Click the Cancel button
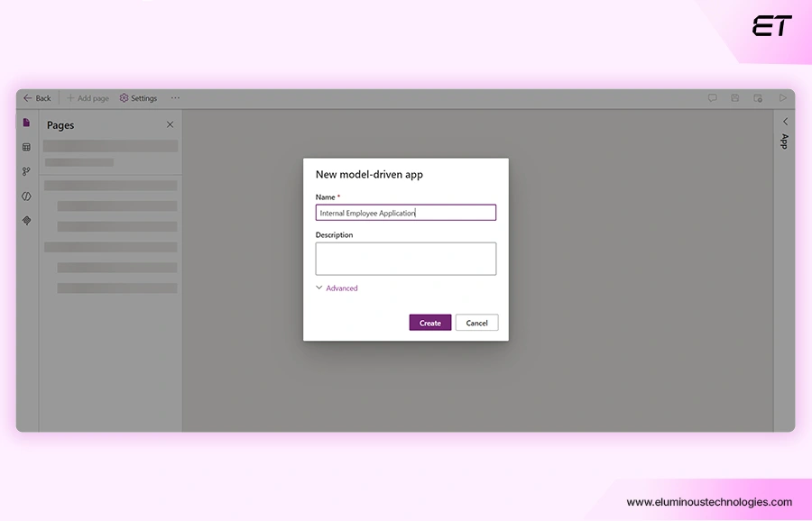The height and width of the screenshot is (521, 812). pyautogui.click(x=476, y=323)
